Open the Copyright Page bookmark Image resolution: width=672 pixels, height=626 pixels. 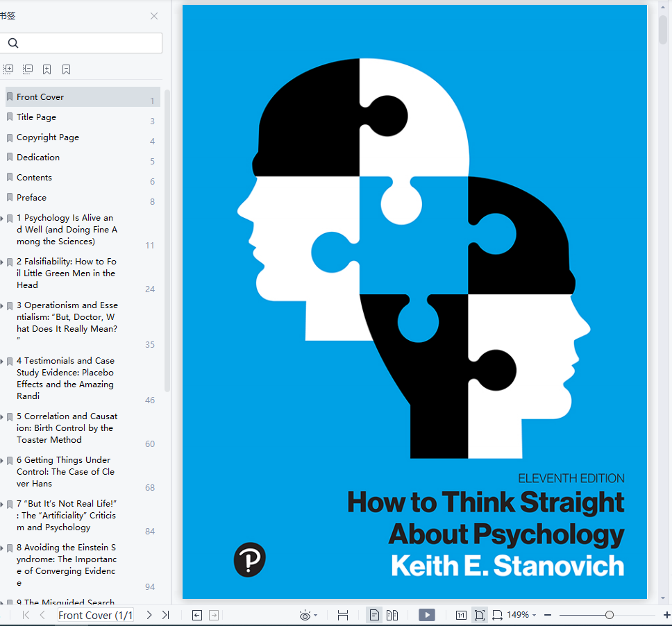[x=83, y=137]
